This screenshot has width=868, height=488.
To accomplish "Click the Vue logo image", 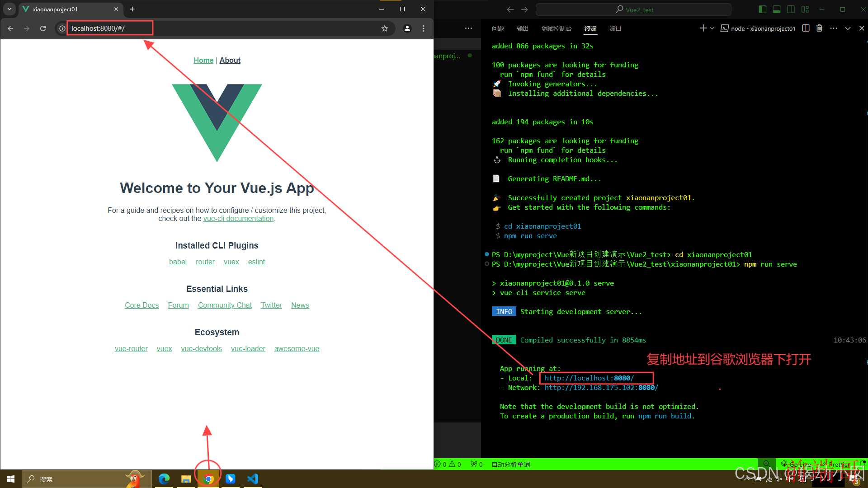I will click(x=217, y=122).
